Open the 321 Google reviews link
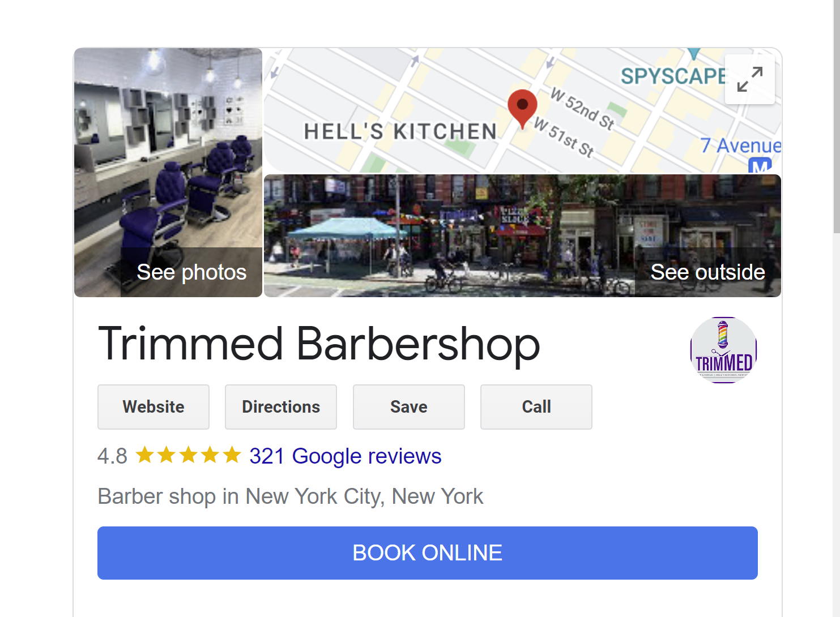Viewport: 840px width, 617px height. 345,456
